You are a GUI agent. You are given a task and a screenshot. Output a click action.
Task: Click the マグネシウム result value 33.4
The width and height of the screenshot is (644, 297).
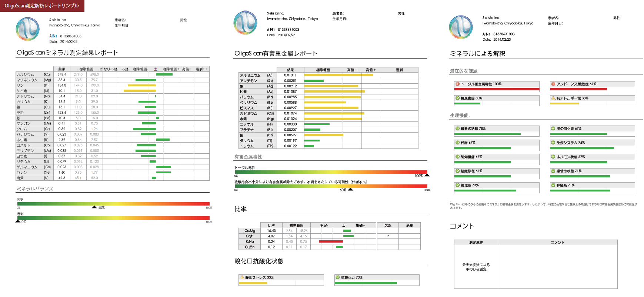62,80
